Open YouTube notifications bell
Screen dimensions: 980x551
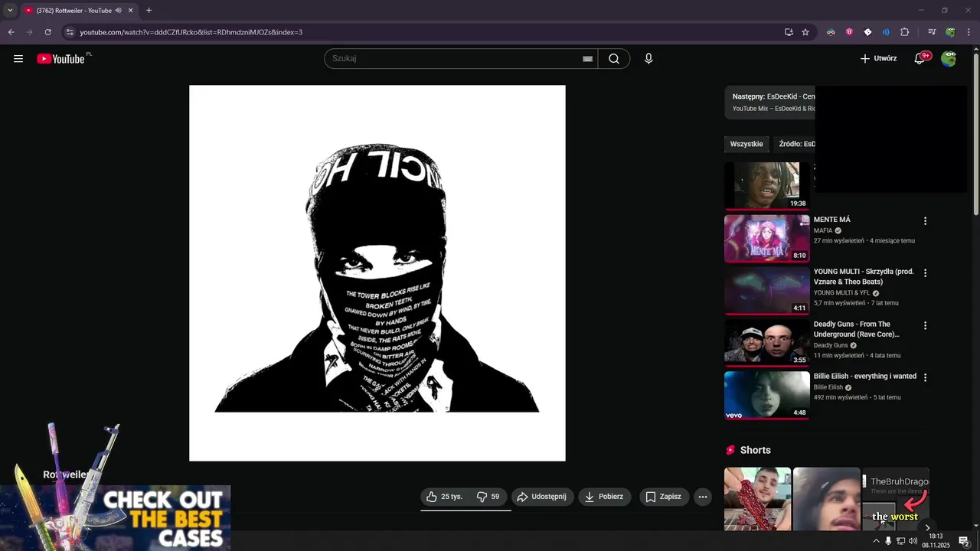(920, 59)
